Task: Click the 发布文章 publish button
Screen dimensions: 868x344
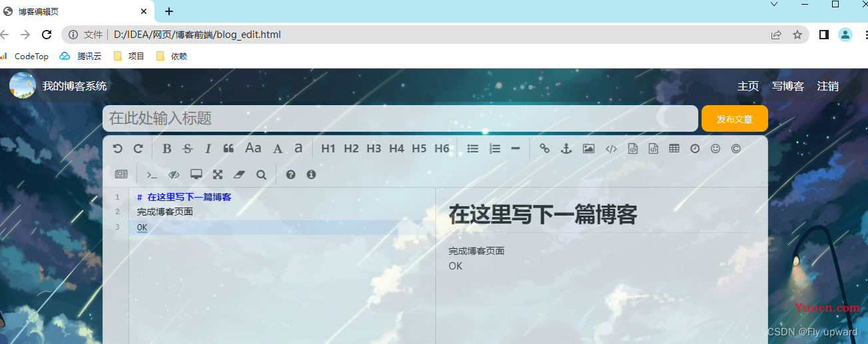Action: point(735,118)
